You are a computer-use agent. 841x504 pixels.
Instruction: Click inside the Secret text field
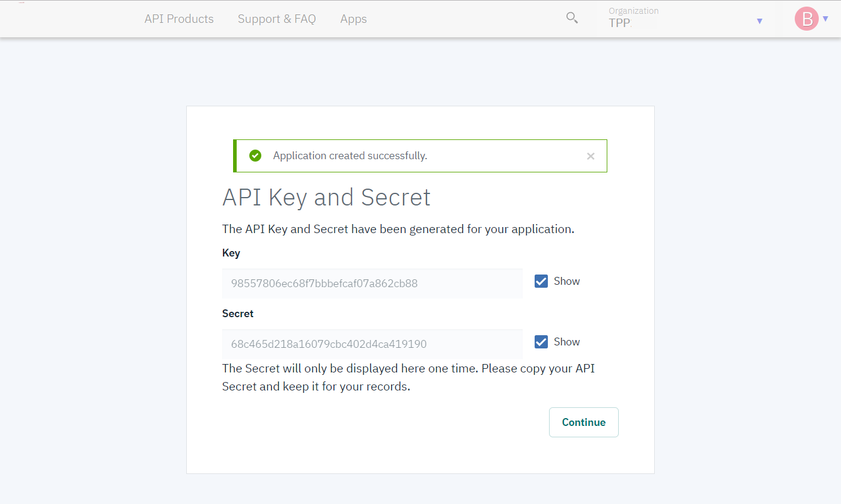pyautogui.click(x=372, y=344)
